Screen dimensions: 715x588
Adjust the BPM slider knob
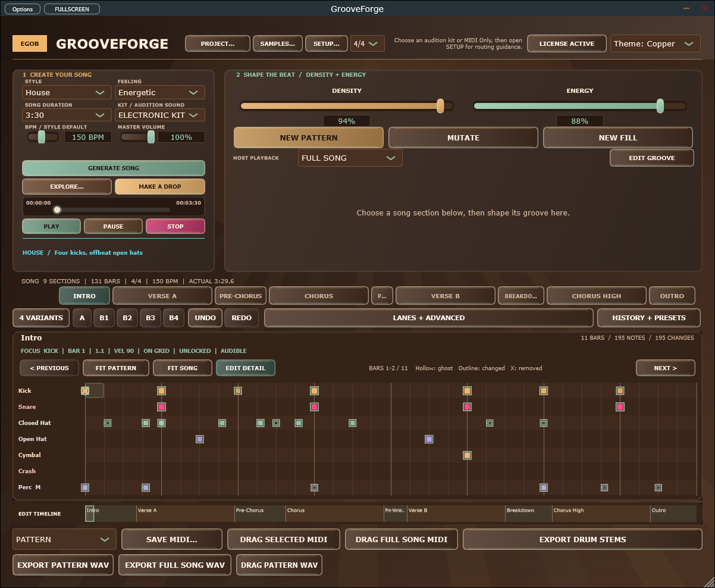pyautogui.click(x=42, y=137)
